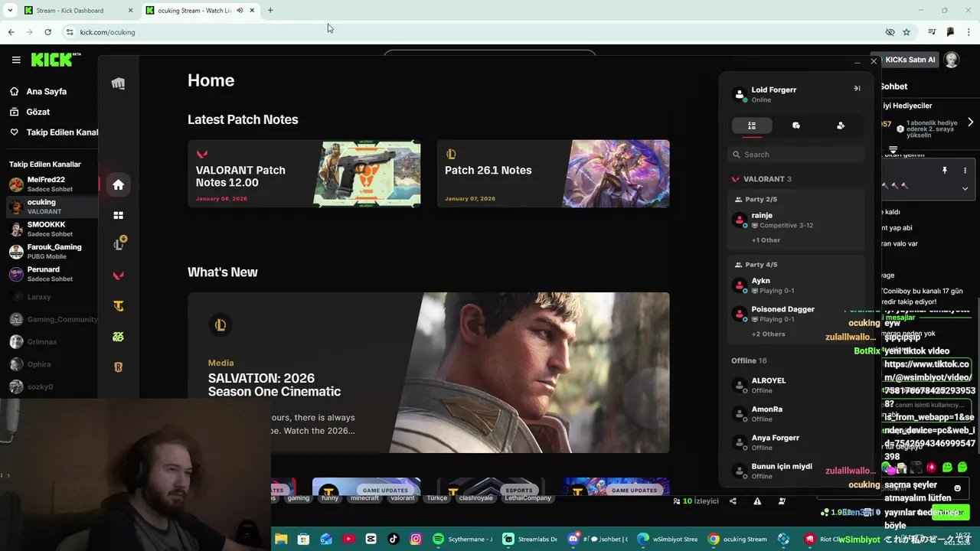Open Discord sohbet window in taskbar
Screen dimensions: 980x551
click(x=598, y=539)
